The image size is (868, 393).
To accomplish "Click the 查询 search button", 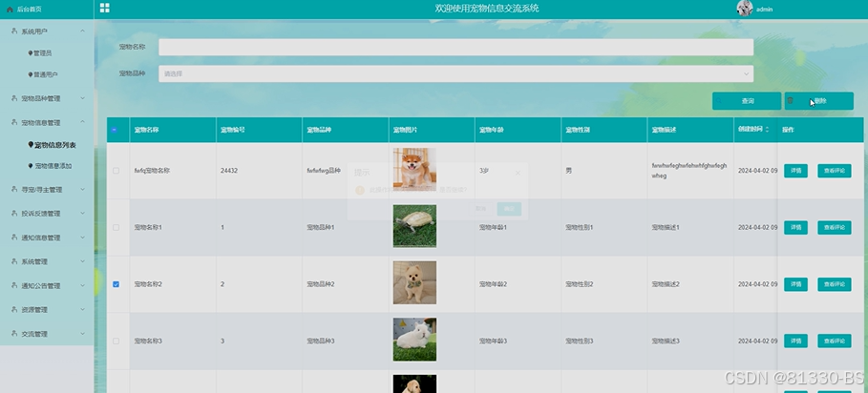I will point(747,101).
